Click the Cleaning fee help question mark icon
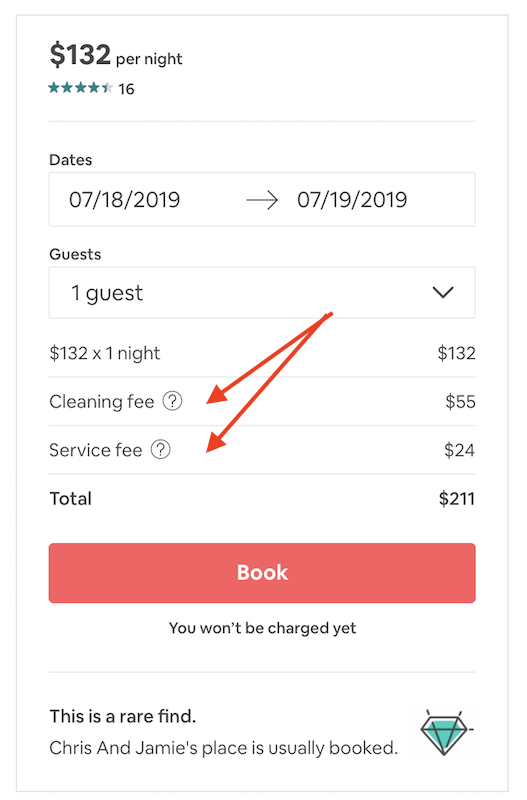Screen dimensions: 527x800 click(x=172, y=401)
